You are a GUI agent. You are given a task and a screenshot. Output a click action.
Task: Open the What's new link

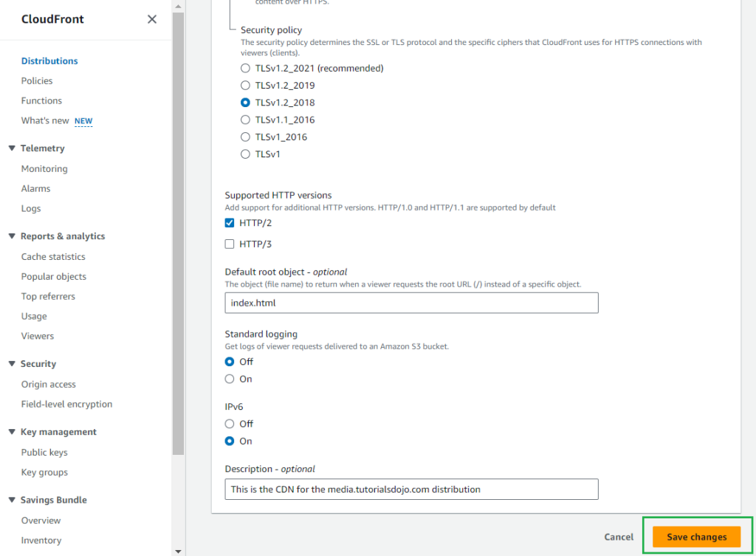point(45,120)
